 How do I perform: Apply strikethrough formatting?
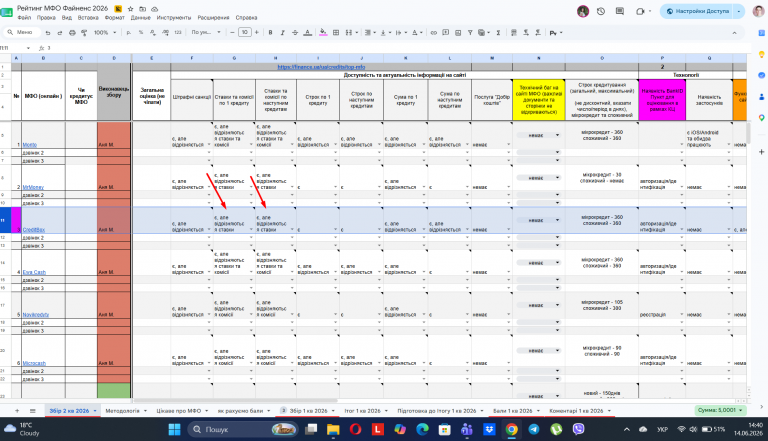coord(295,33)
